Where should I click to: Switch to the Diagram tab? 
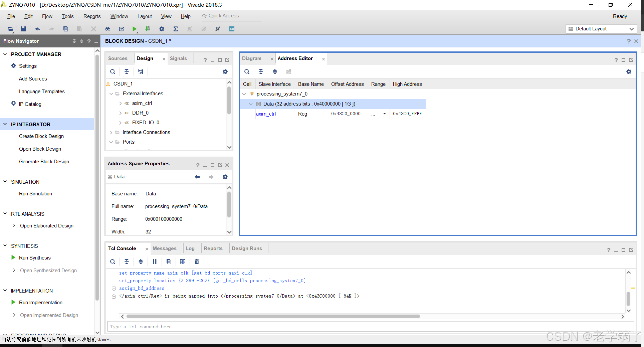click(252, 58)
